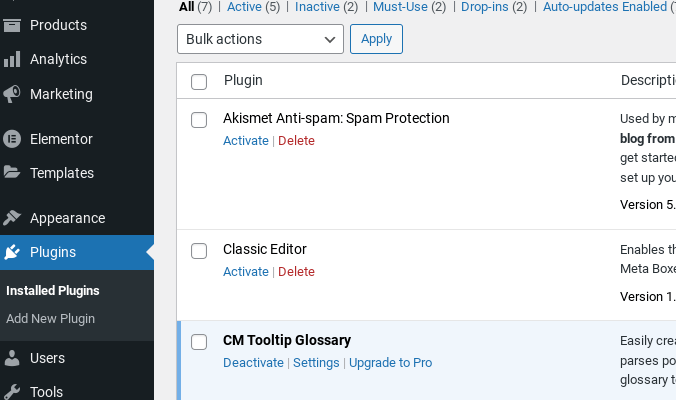Click the Products archive icon in sidebar
The width and height of the screenshot is (676, 400).
12,25
